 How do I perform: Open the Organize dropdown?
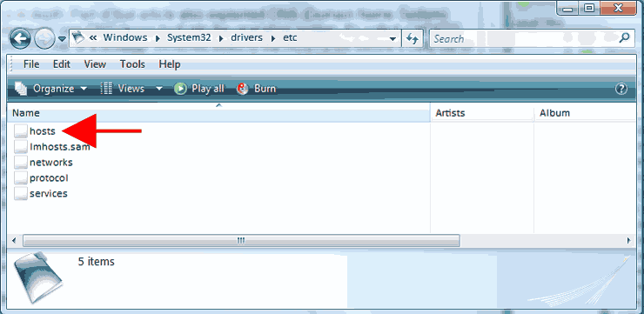point(51,89)
